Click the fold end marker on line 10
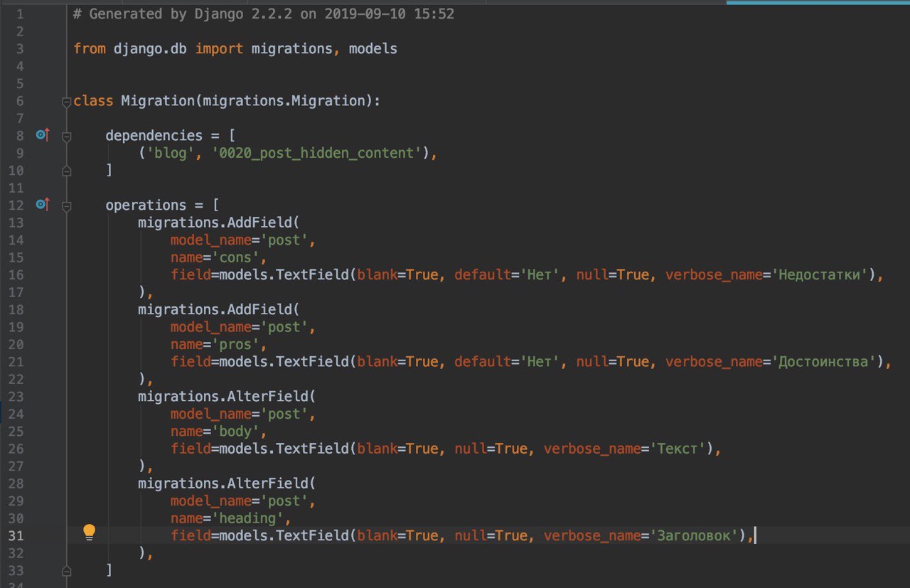This screenshot has height=588, width=910. coord(66,171)
